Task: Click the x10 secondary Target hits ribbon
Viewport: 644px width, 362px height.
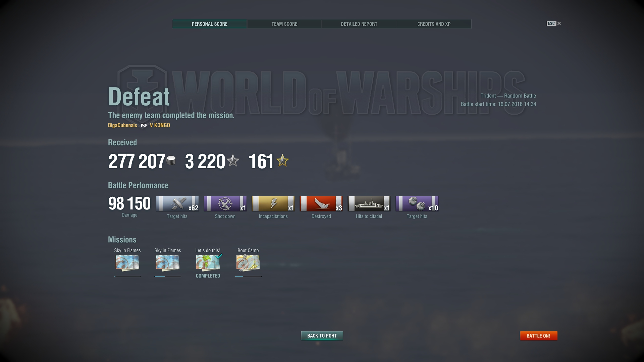Action: click(417, 204)
